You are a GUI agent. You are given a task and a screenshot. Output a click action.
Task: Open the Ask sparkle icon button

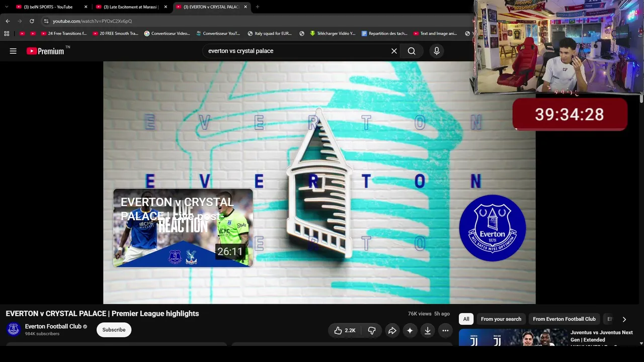click(x=410, y=330)
